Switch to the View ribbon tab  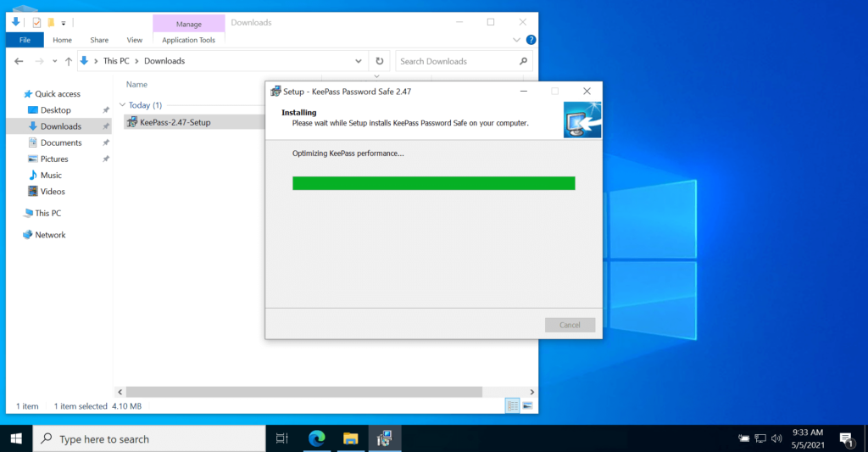click(x=135, y=40)
